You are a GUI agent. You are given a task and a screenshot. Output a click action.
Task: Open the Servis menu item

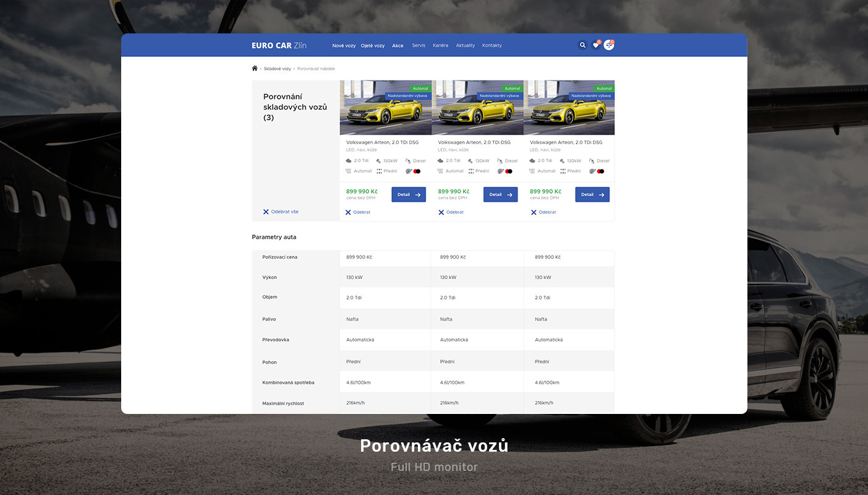(x=419, y=46)
